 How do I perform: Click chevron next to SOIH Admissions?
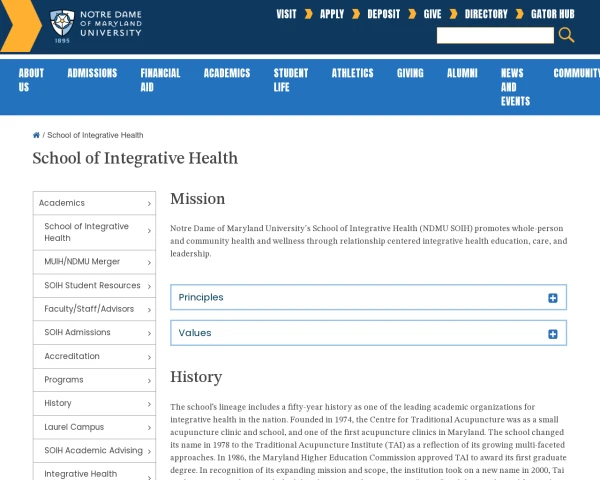click(x=149, y=333)
